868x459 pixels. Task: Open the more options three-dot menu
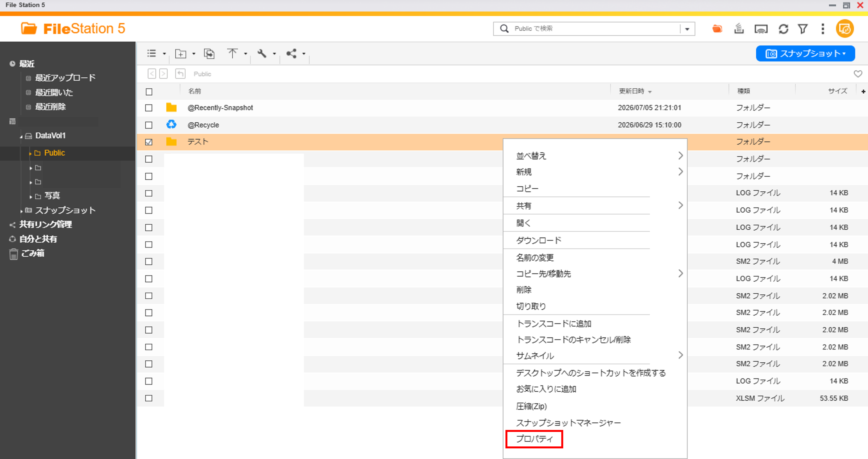click(x=823, y=29)
